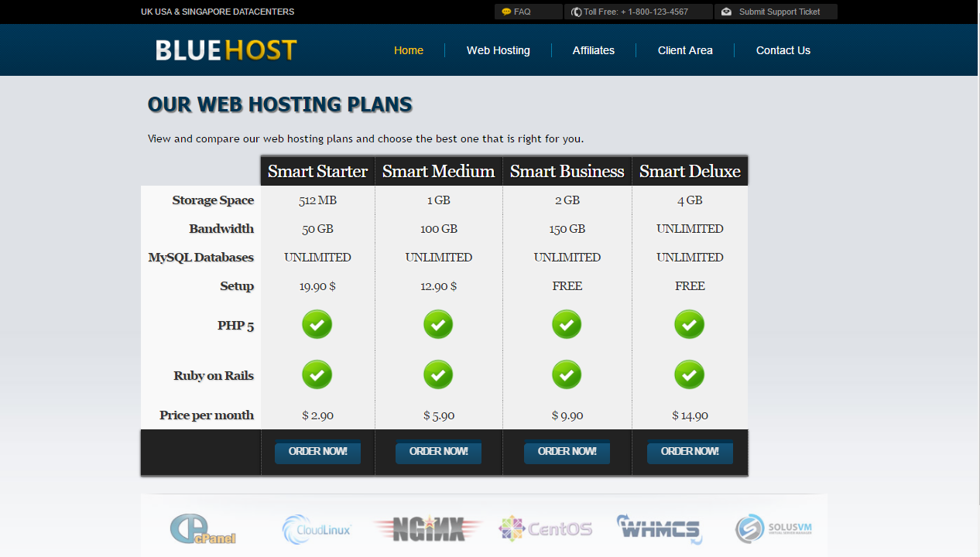Click the 50 GB bandwidth value
The image size is (980, 557).
(x=317, y=229)
